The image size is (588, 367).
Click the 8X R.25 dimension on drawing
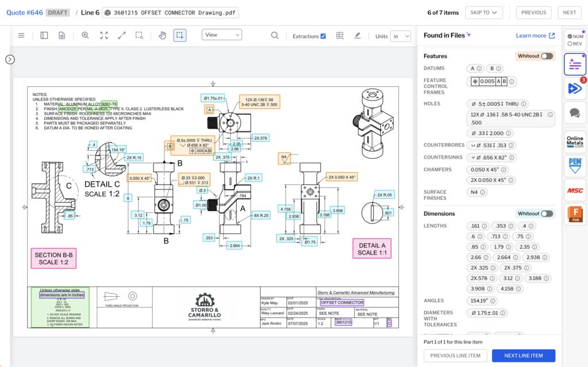click(x=261, y=216)
